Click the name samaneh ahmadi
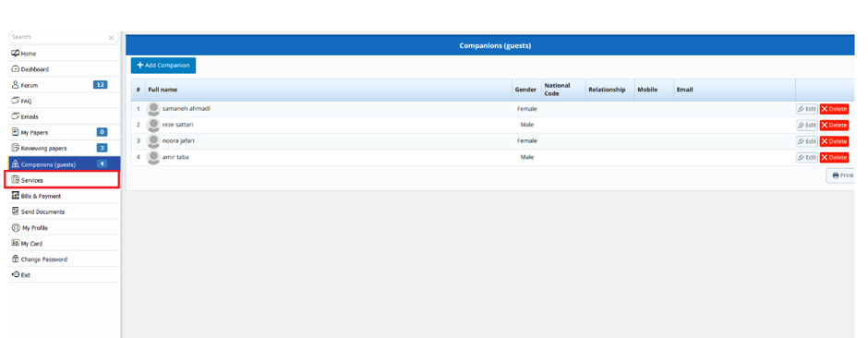Screen dimensions: 868x338 click(x=186, y=109)
